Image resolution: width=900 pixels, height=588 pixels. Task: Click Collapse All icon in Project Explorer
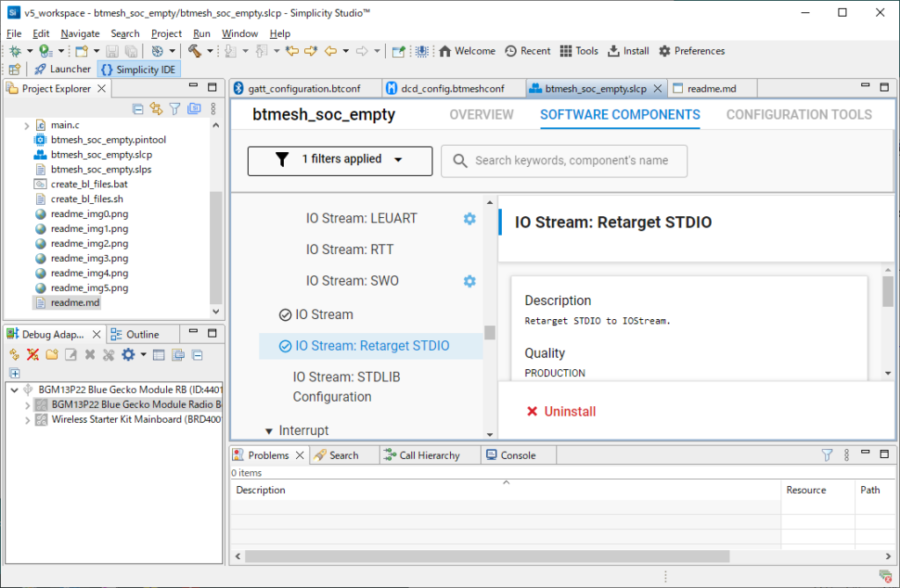[138, 109]
